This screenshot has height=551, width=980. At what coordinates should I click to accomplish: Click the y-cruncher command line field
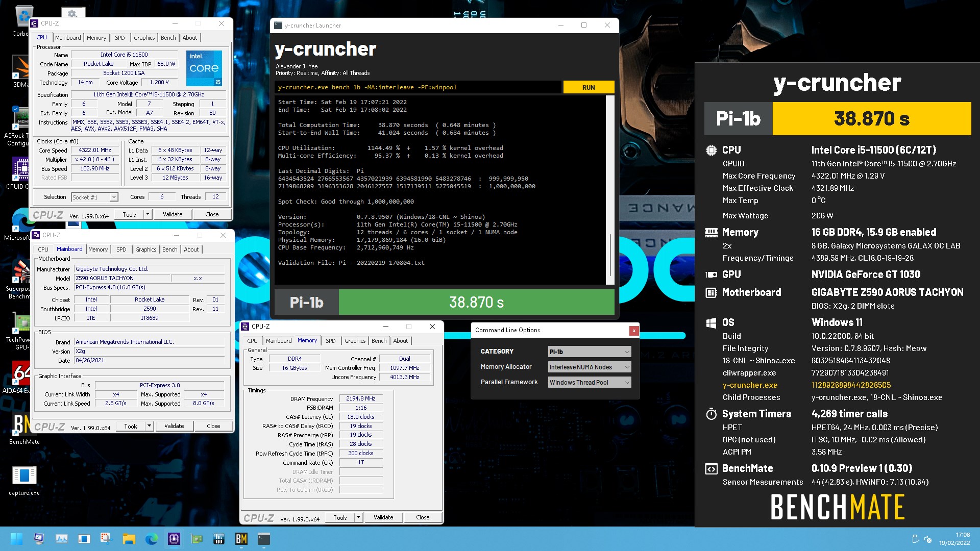[x=418, y=87]
